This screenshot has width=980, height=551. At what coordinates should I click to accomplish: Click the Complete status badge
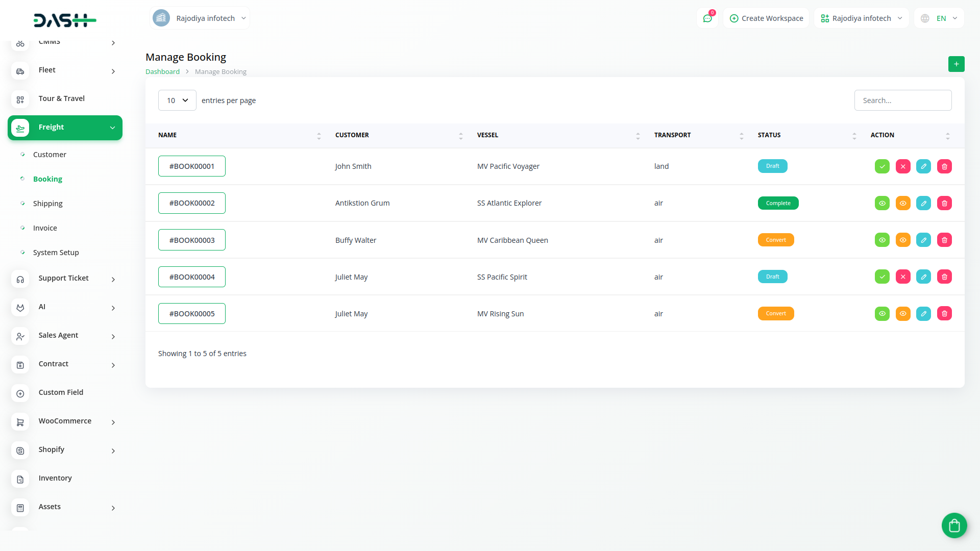point(778,203)
